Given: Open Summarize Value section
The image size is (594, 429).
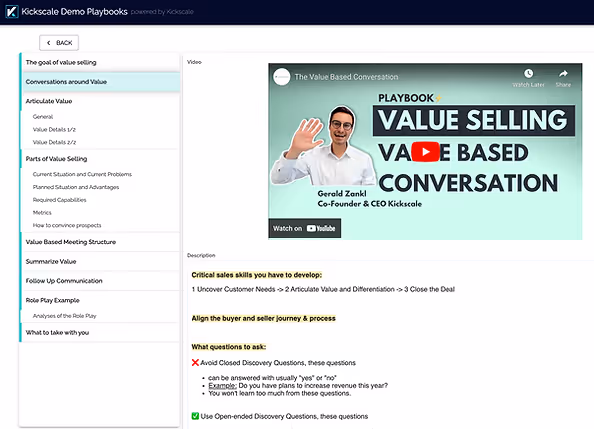Looking at the screenshot, I should coord(100,261).
